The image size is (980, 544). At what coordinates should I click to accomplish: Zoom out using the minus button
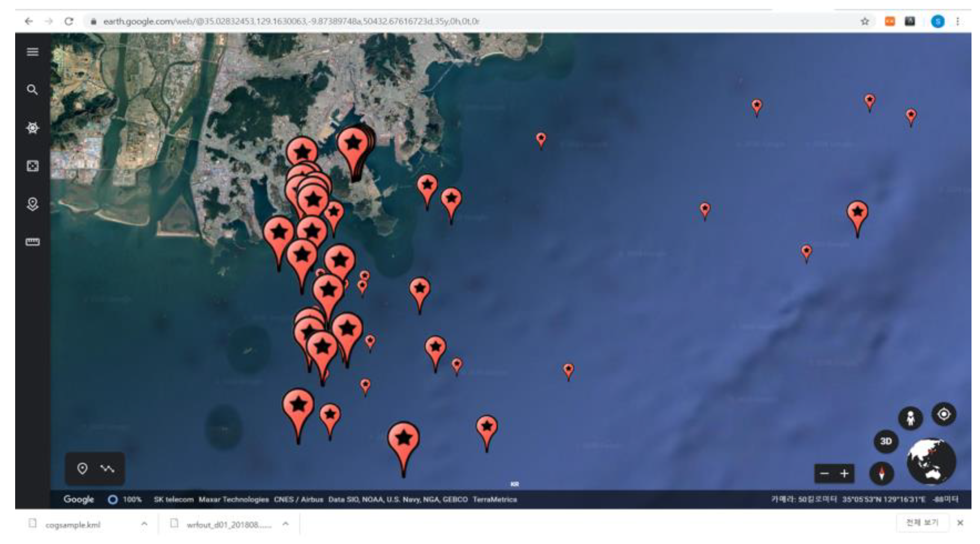(824, 474)
